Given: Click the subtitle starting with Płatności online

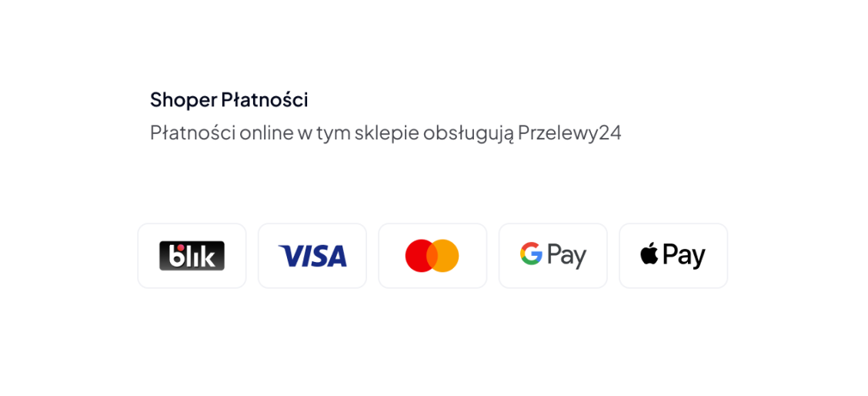Looking at the screenshot, I should tap(386, 133).
